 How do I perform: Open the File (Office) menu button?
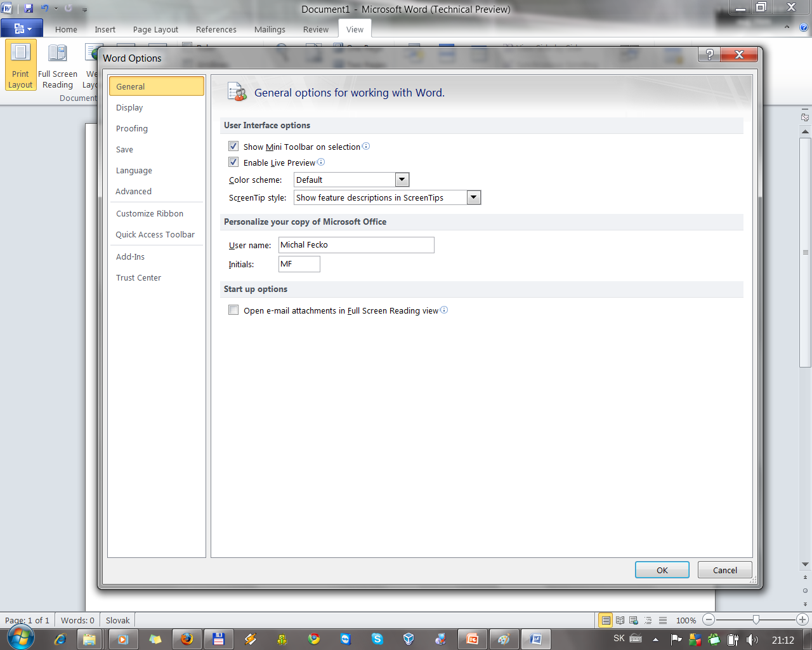pos(22,28)
